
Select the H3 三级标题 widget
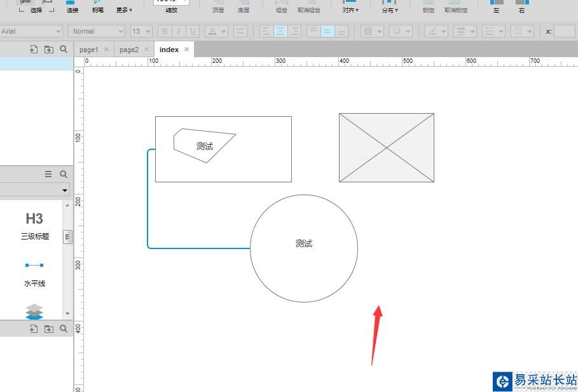click(x=34, y=226)
